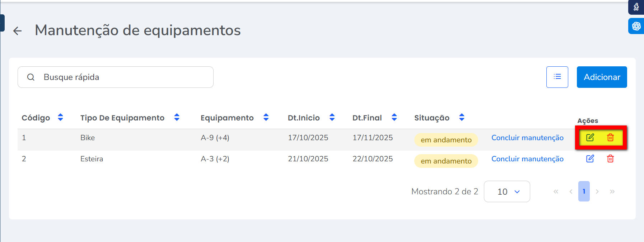Sort the table by Código column
Screen dimensions: 644x242
tap(60, 117)
